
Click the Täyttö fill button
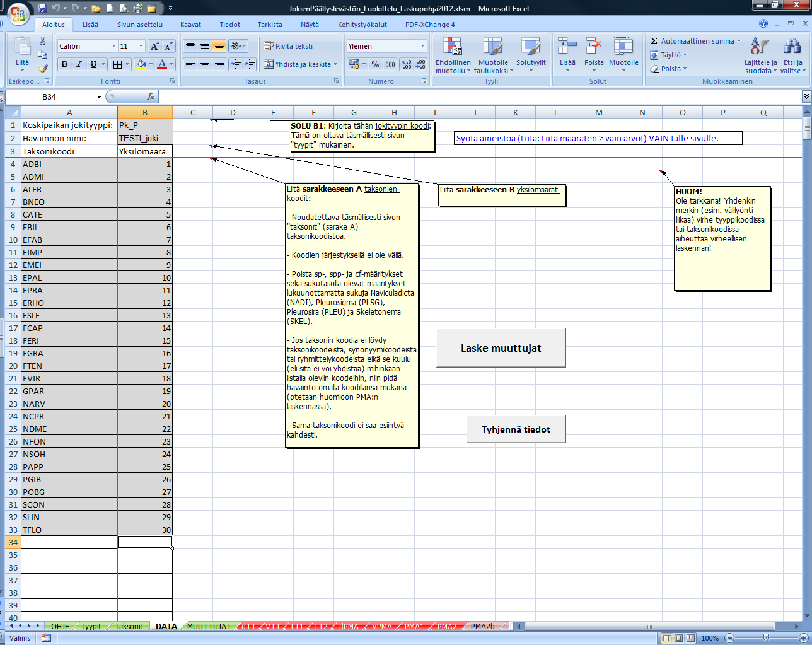pyautogui.click(x=668, y=55)
